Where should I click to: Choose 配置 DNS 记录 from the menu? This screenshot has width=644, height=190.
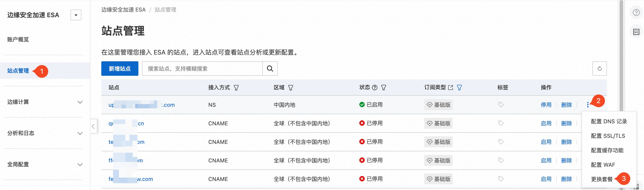[x=609, y=121]
